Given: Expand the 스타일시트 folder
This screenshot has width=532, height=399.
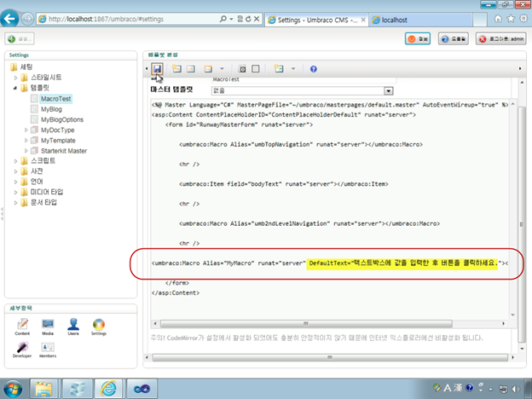Looking at the screenshot, I should click(15, 78).
